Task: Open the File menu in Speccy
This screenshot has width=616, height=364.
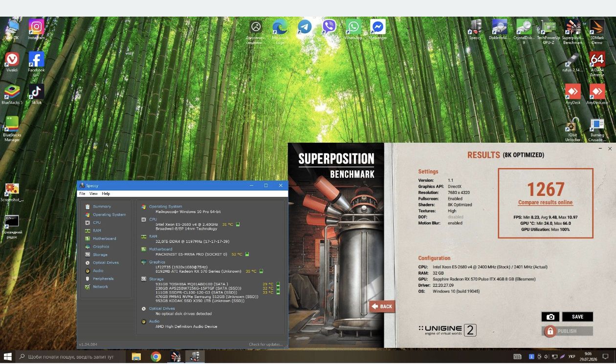Action: (82, 193)
